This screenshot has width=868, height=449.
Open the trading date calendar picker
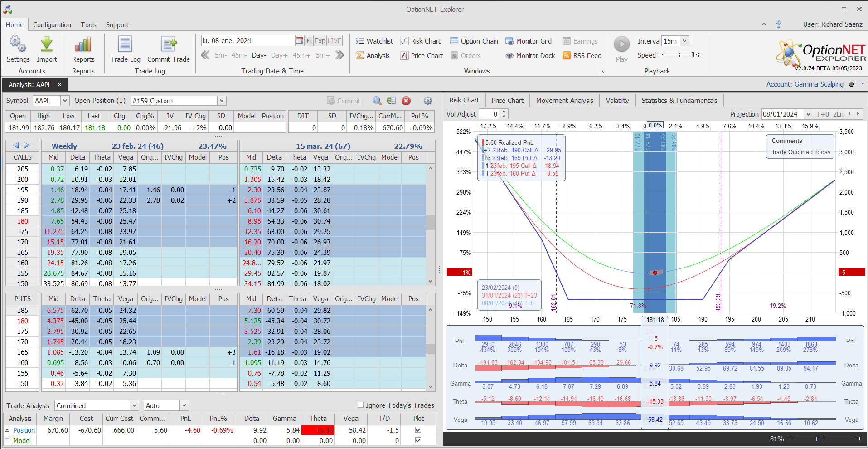[299, 40]
